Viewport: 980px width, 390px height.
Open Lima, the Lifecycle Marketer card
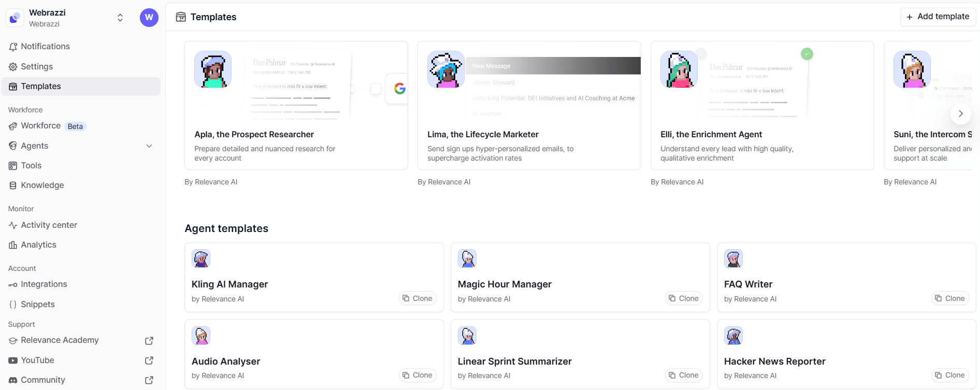coord(529,106)
